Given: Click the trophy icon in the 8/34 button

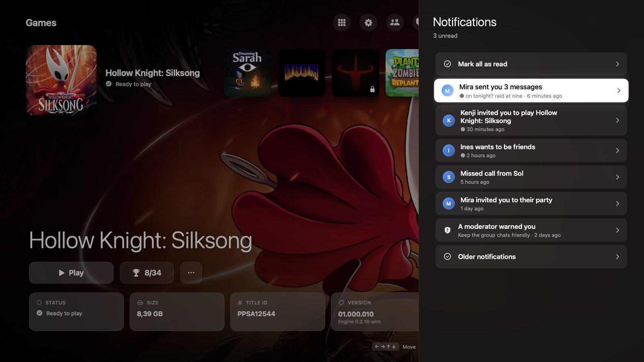Looking at the screenshot, I should point(136,273).
